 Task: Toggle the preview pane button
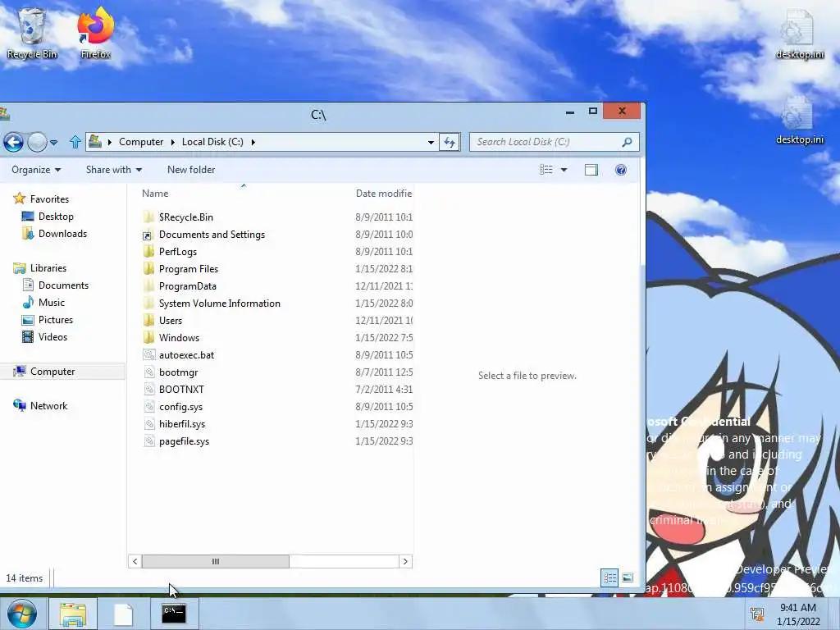pyautogui.click(x=591, y=170)
